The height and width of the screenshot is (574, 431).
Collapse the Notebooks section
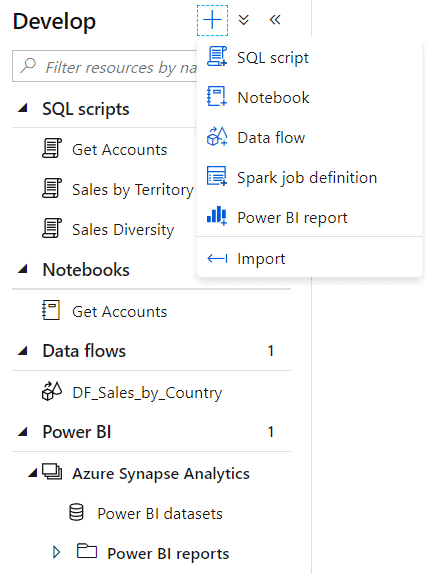pyautogui.click(x=23, y=269)
